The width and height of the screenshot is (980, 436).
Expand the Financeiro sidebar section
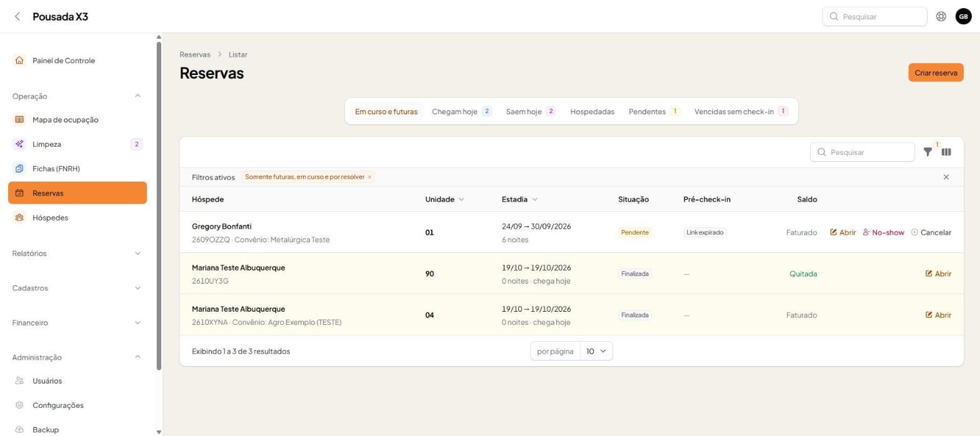pyautogui.click(x=77, y=323)
